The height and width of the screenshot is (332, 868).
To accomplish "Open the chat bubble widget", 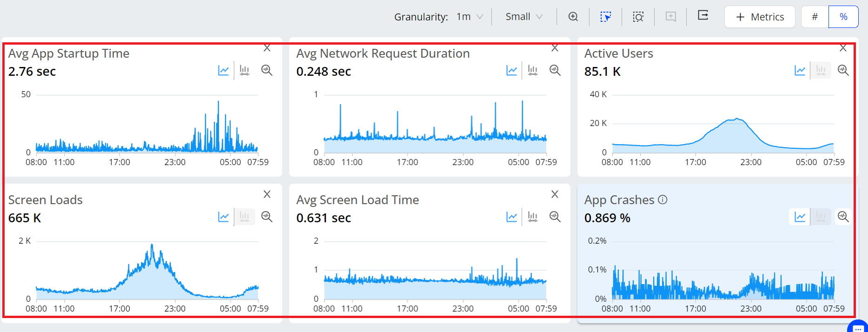I will [858, 327].
